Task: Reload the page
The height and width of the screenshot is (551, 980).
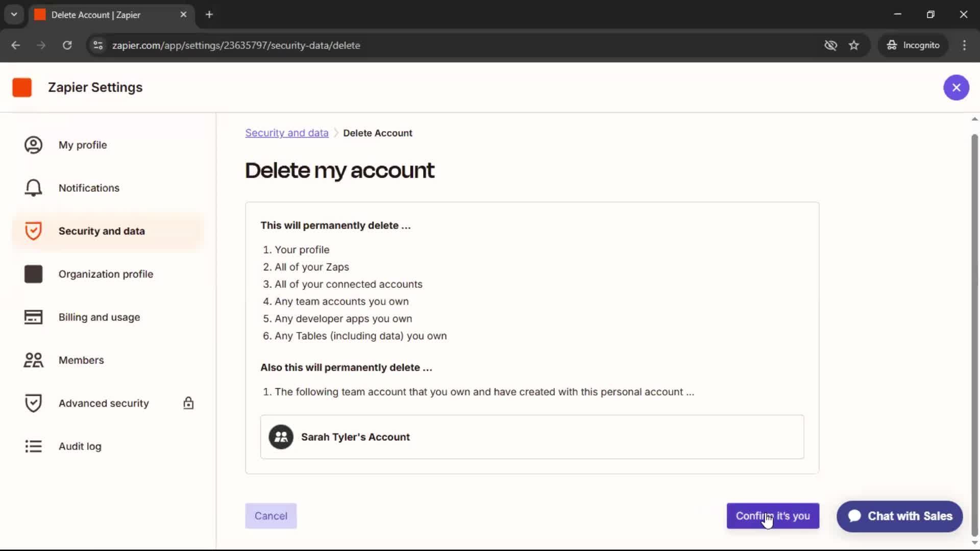Action: (67, 45)
